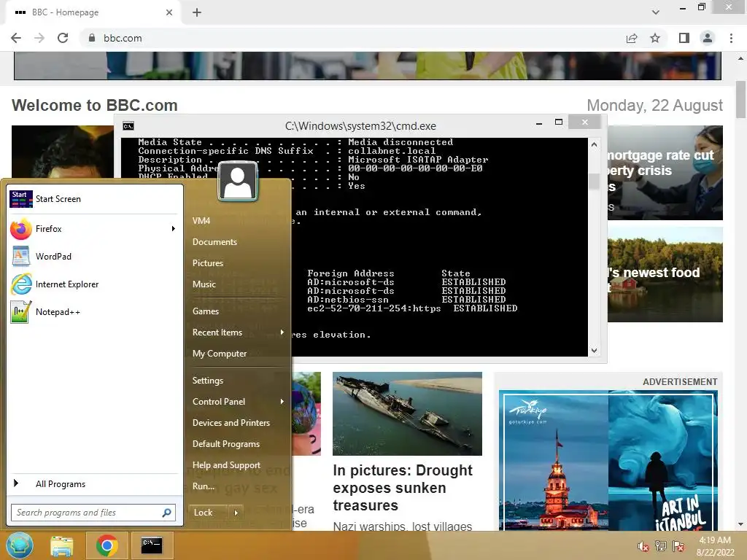Click the share page icon in the address bar

[x=632, y=38]
